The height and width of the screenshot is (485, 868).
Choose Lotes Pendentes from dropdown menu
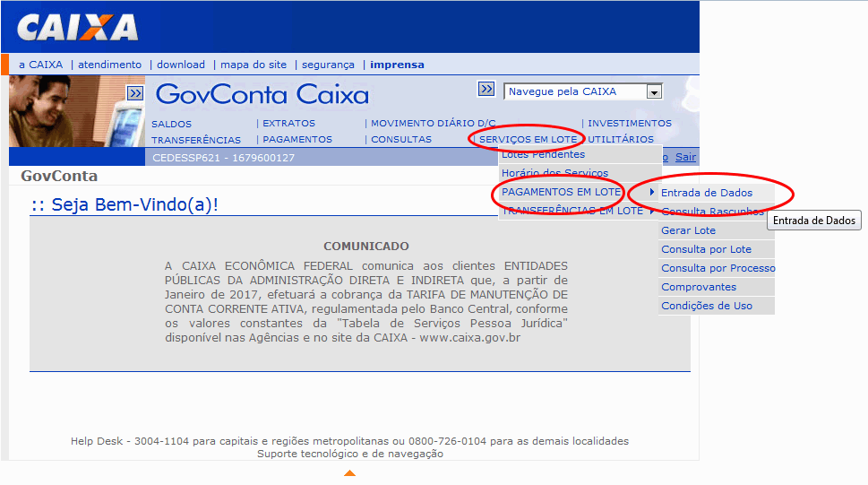tap(580, 155)
